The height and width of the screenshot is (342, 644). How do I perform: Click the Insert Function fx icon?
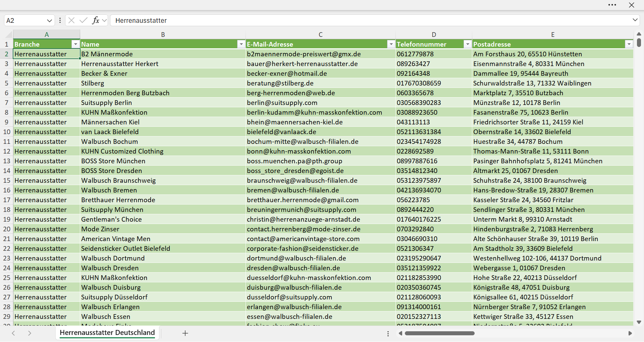[96, 20]
